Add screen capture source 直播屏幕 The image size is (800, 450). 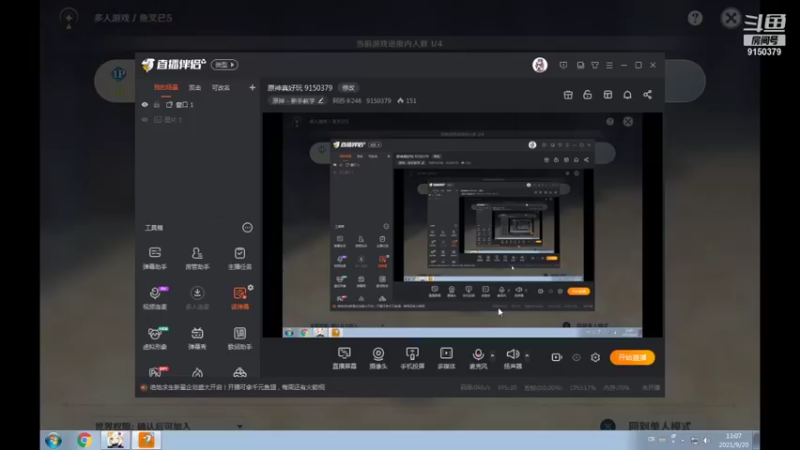point(344,358)
